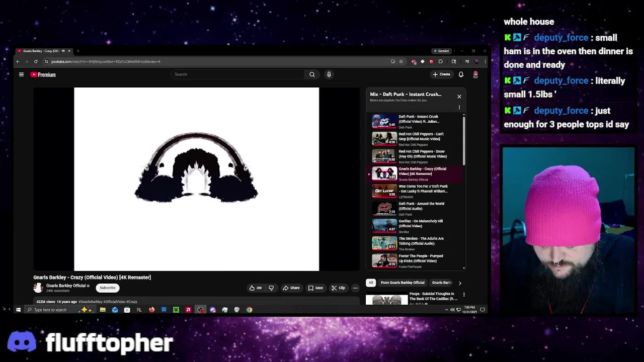
Task: Show more filter chips with arrow
Action: 459,283
